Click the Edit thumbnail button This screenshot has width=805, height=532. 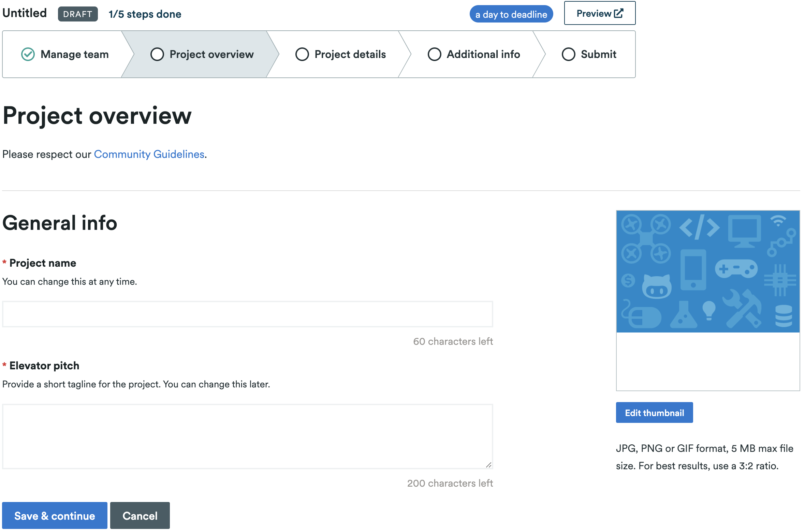pyautogui.click(x=654, y=413)
